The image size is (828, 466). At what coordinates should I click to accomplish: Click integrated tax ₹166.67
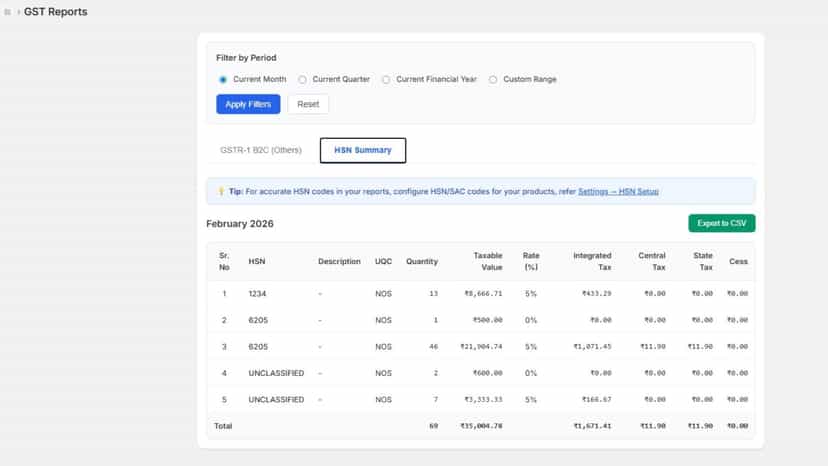(596, 399)
